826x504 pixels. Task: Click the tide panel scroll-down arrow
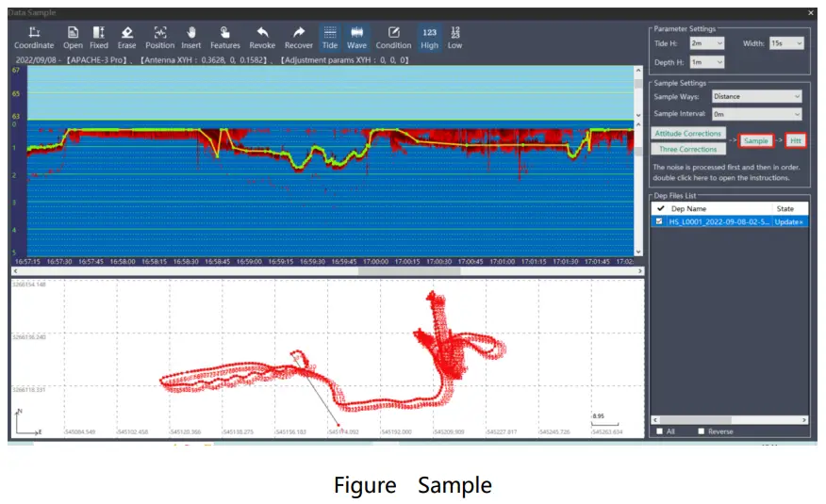coord(638,115)
